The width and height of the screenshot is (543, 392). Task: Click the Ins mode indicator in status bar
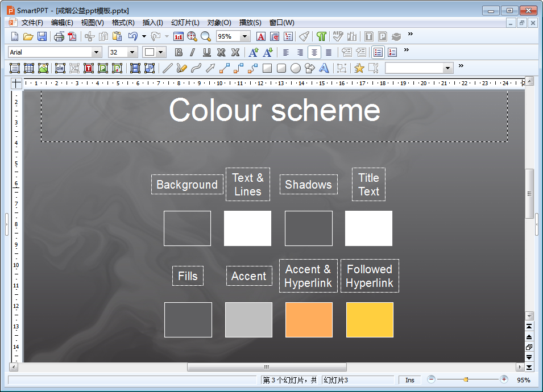pyautogui.click(x=410, y=380)
